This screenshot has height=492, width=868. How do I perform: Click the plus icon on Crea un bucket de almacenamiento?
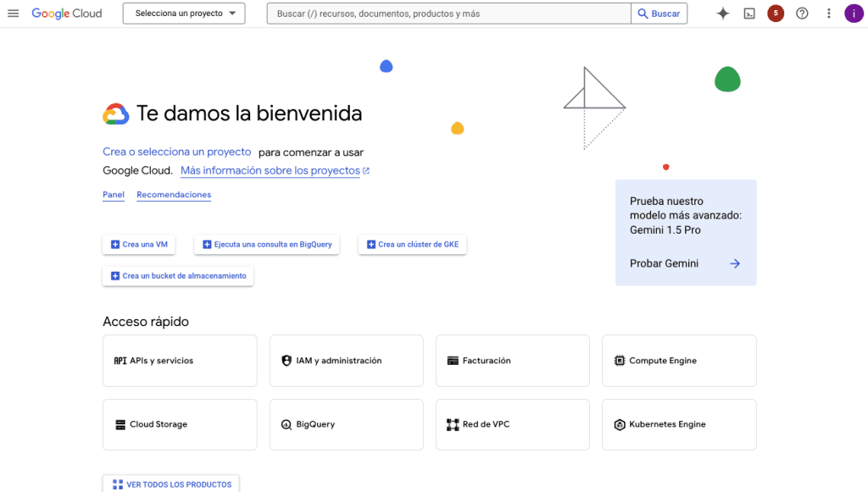pos(115,276)
